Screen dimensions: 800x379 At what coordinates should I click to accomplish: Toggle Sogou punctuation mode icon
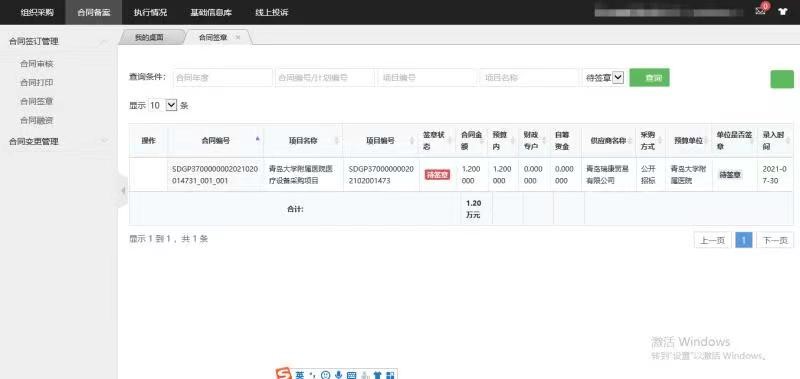click(313, 375)
